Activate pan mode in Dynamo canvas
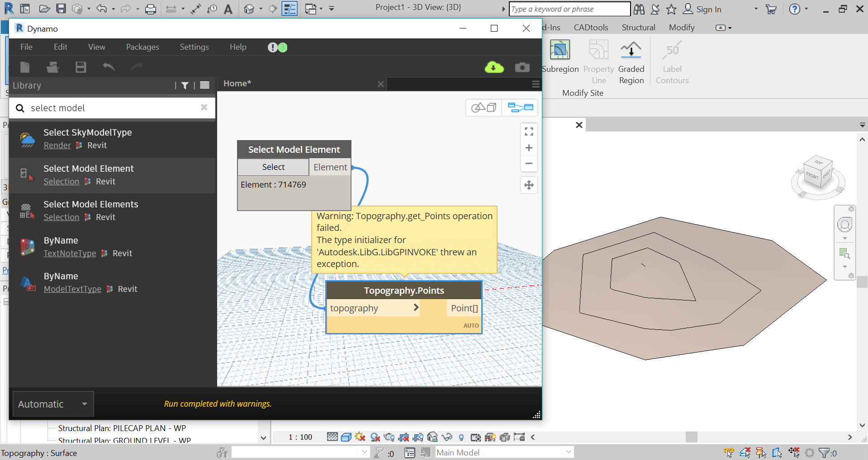This screenshot has width=868, height=460. (x=529, y=185)
